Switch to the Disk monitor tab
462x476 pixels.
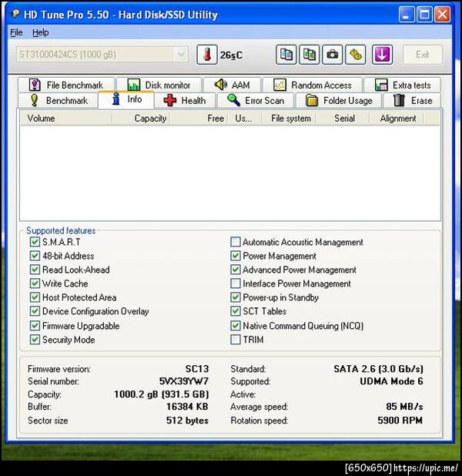[x=159, y=85]
